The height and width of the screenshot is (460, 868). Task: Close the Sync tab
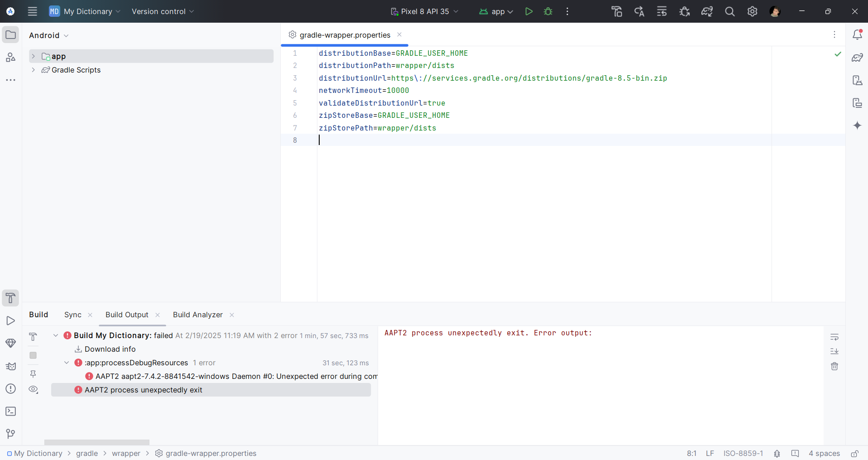coord(90,315)
